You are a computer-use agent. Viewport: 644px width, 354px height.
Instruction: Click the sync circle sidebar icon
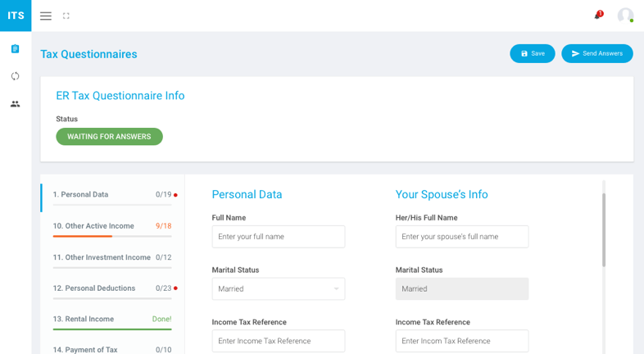click(15, 76)
